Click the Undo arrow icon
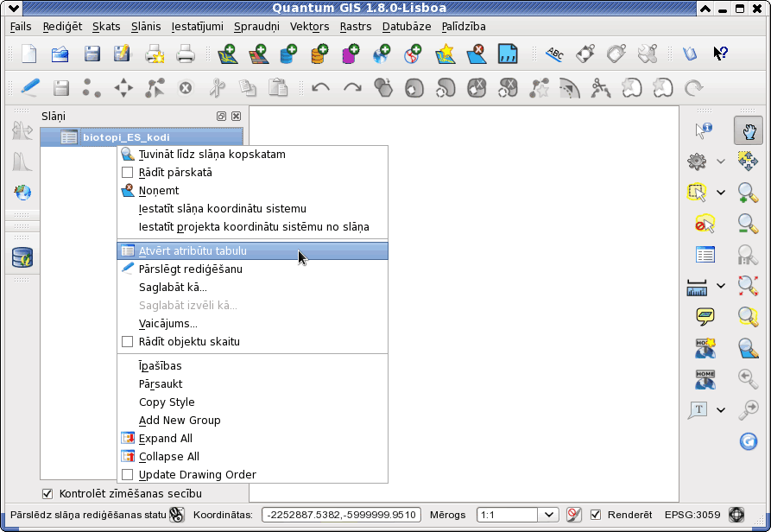 click(321, 88)
